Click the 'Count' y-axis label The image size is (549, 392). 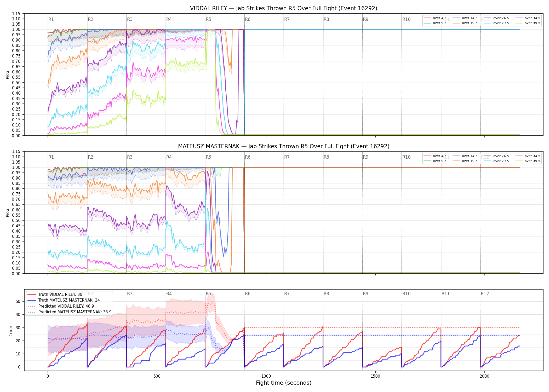pos(11,330)
